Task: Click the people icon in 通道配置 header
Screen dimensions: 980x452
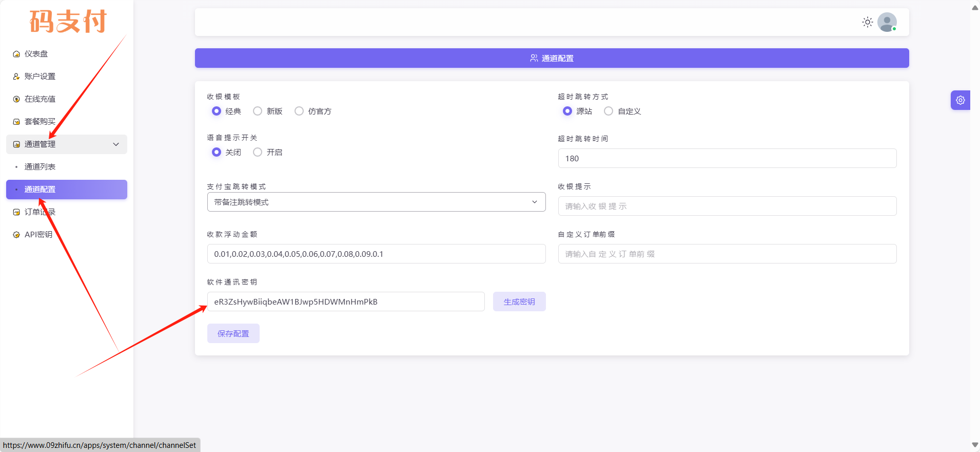Action: [x=534, y=58]
